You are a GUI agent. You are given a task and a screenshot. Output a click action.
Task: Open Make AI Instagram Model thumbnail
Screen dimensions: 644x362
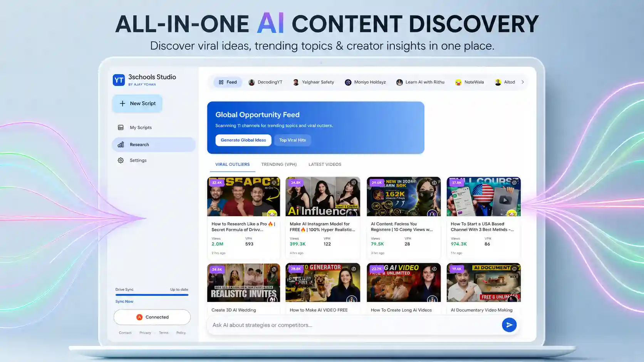[x=323, y=197]
